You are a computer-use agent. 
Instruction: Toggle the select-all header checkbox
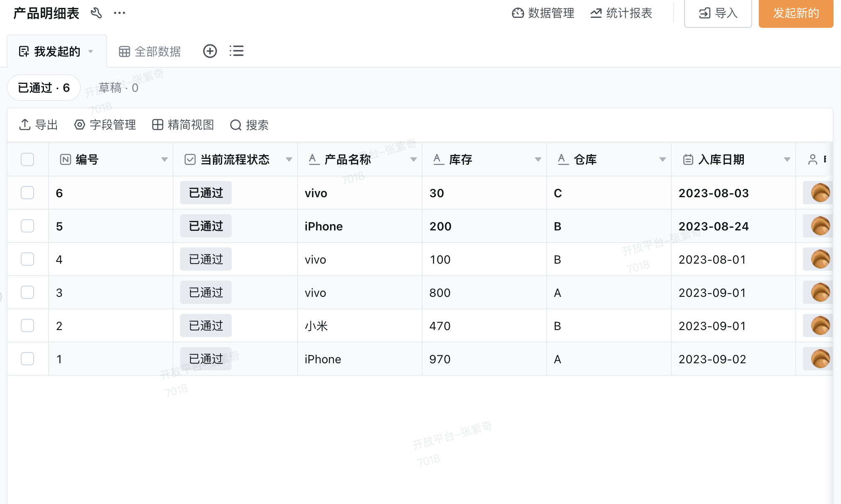click(x=27, y=159)
